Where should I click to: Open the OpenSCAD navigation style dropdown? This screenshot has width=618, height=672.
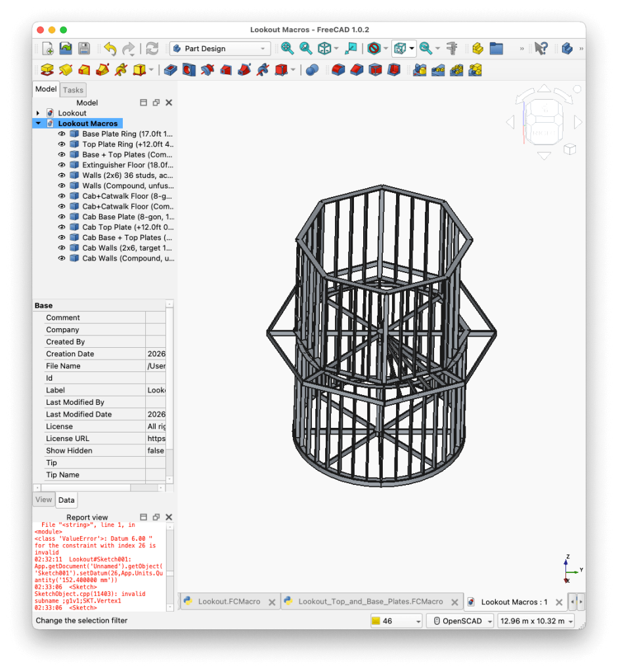(x=460, y=621)
